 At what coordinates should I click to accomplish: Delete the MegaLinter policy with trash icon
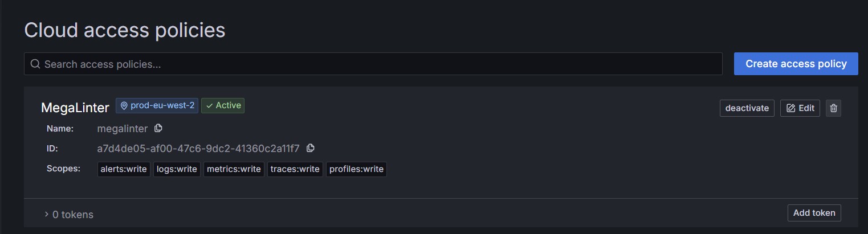(x=833, y=108)
